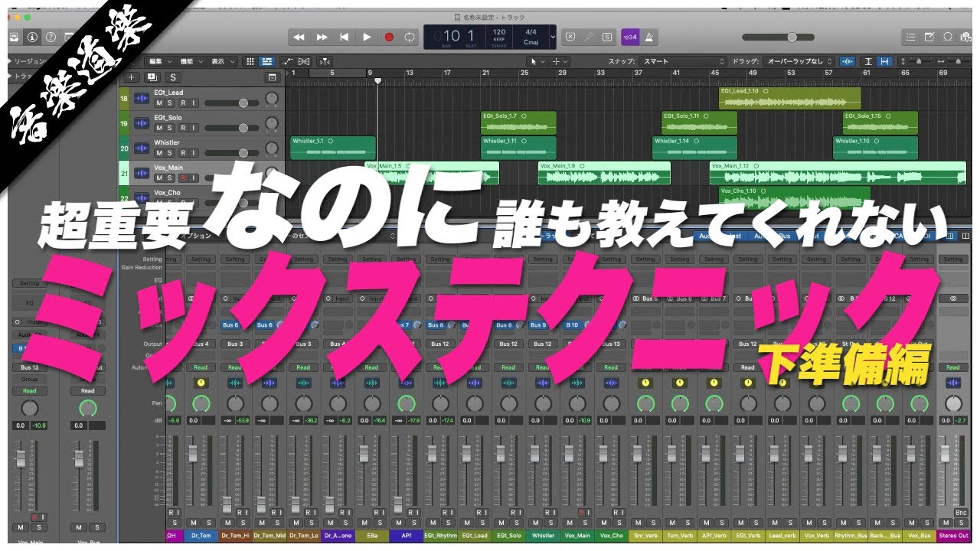Adjust the EGt_Lead track volume slider
Viewport: 980px width, 551px height.
[232, 103]
